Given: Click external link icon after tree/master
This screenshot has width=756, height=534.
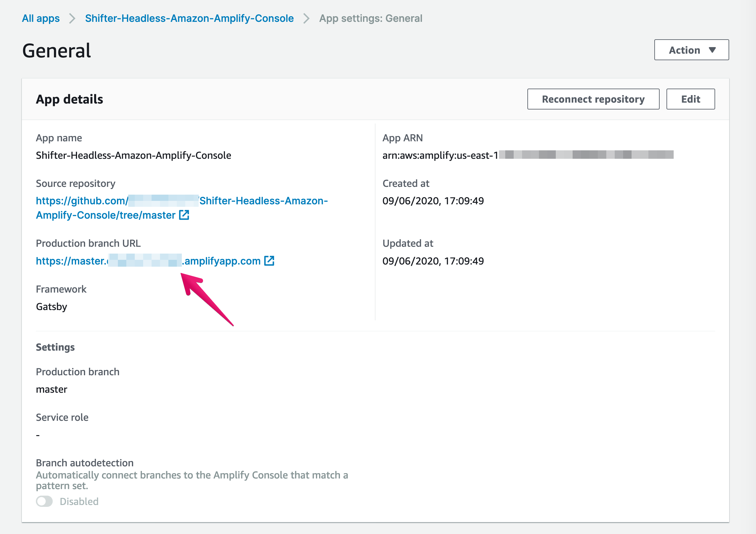Looking at the screenshot, I should pyautogui.click(x=184, y=215).
